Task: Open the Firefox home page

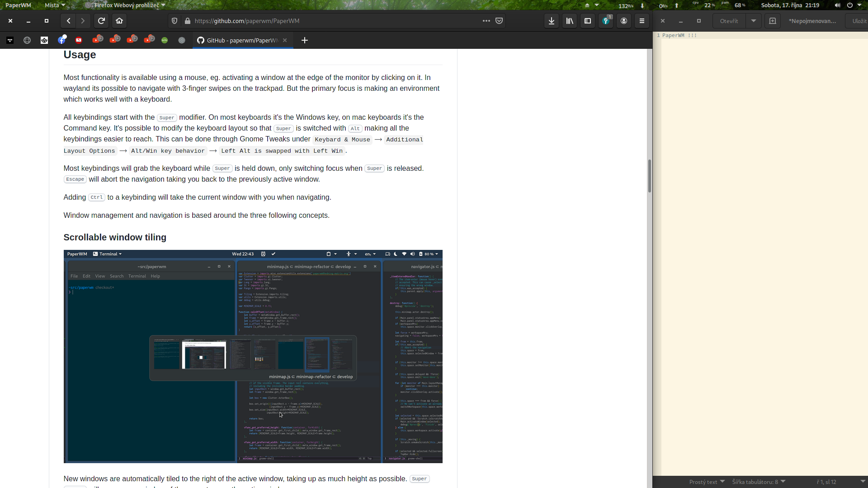Action: [119, 21]
